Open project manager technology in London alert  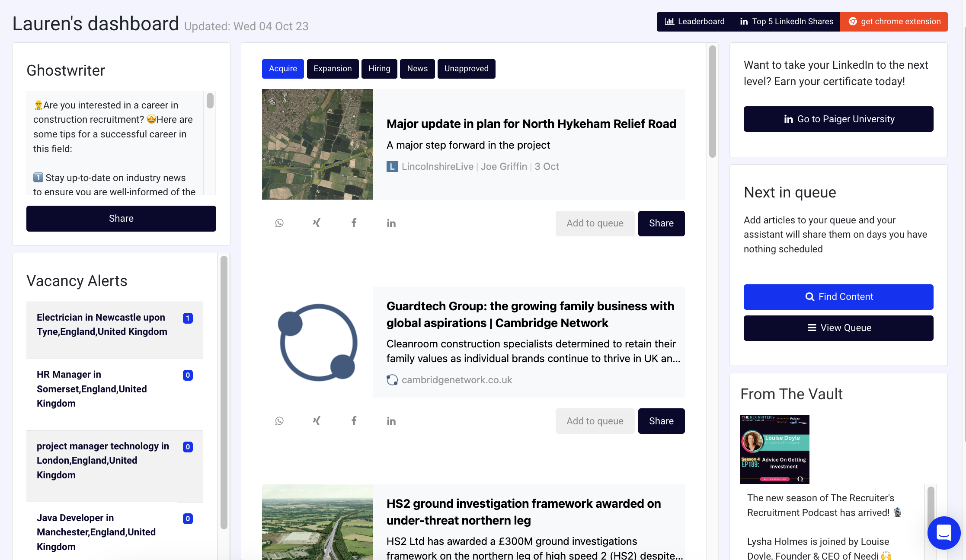[x=115, y=466]
